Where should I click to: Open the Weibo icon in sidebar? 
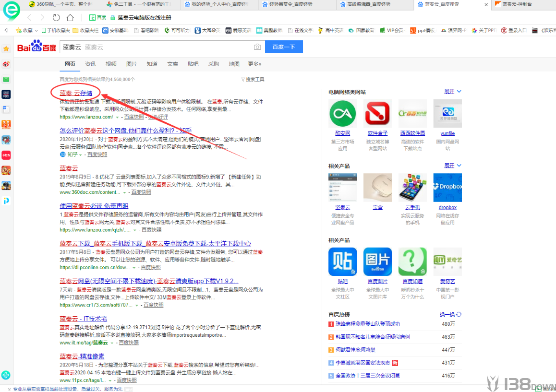[6, 64]
